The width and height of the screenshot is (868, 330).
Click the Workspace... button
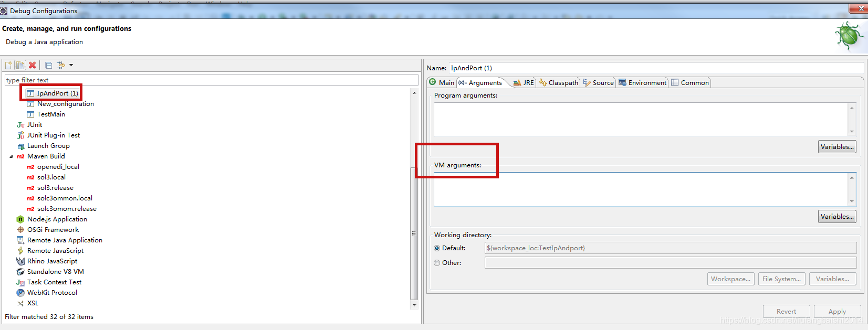point(730,279)
